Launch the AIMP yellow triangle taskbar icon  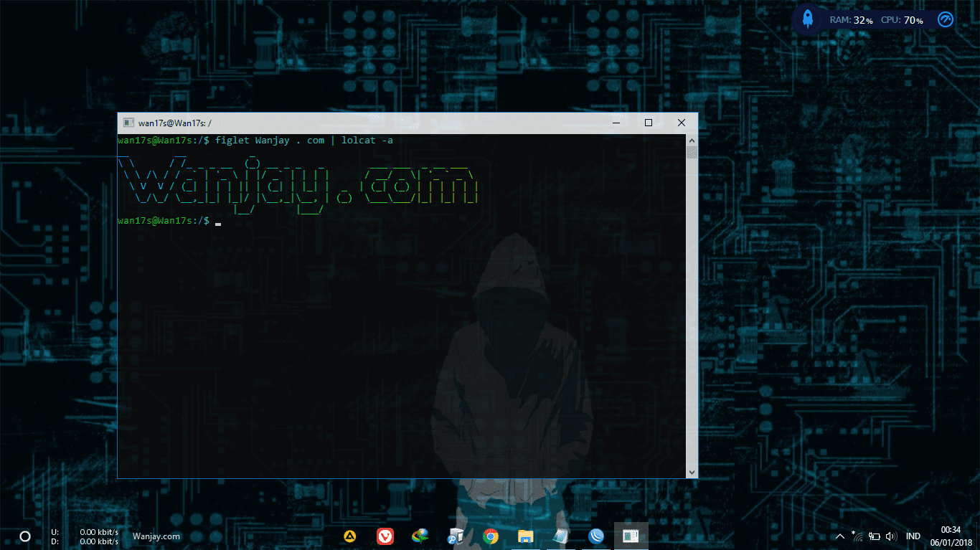point(350,536)
